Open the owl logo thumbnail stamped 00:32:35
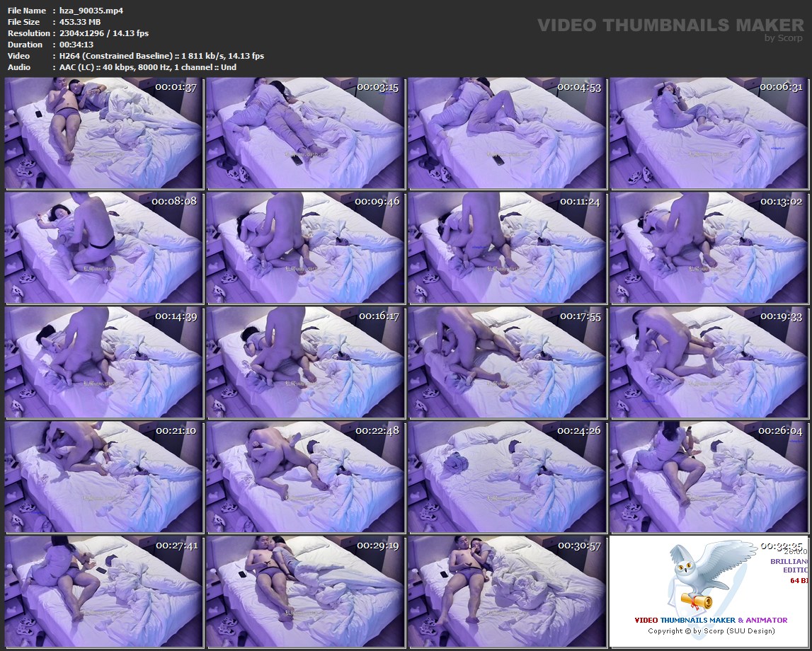The height and width of the screenshot is (651, 812). click(709, 592)
